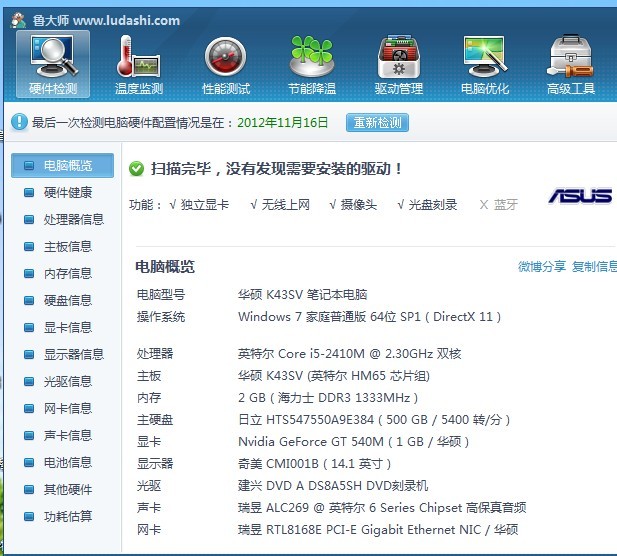Open the 节能降温 power saving tool

pyautogui.click(x=312, y=64)
